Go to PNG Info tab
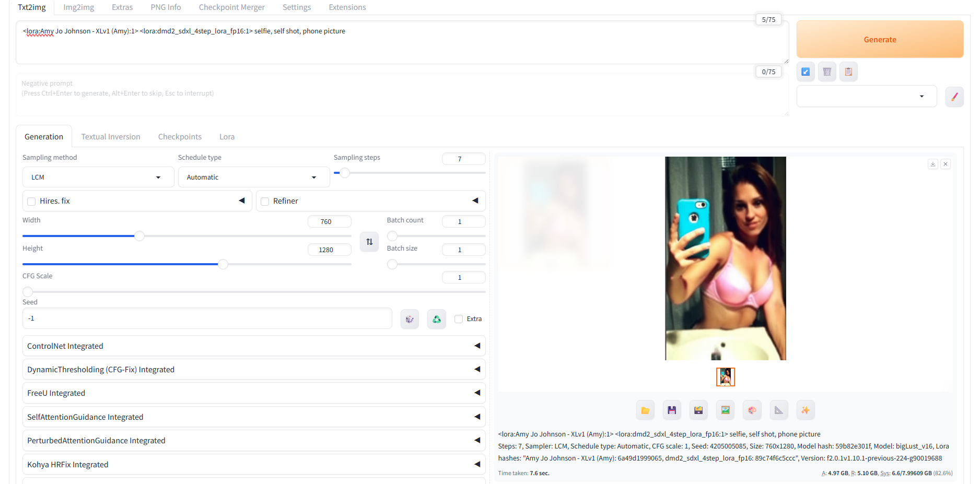The width and height of the screenshot is (980, 484). pyautogui.click(x=166, y=7)
